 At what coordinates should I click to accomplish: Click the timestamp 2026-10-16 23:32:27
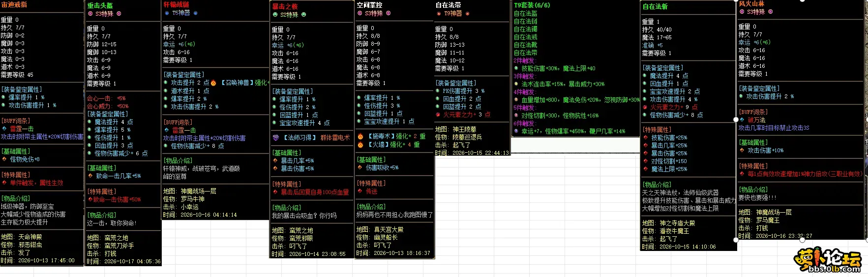(x=784, y=236)
